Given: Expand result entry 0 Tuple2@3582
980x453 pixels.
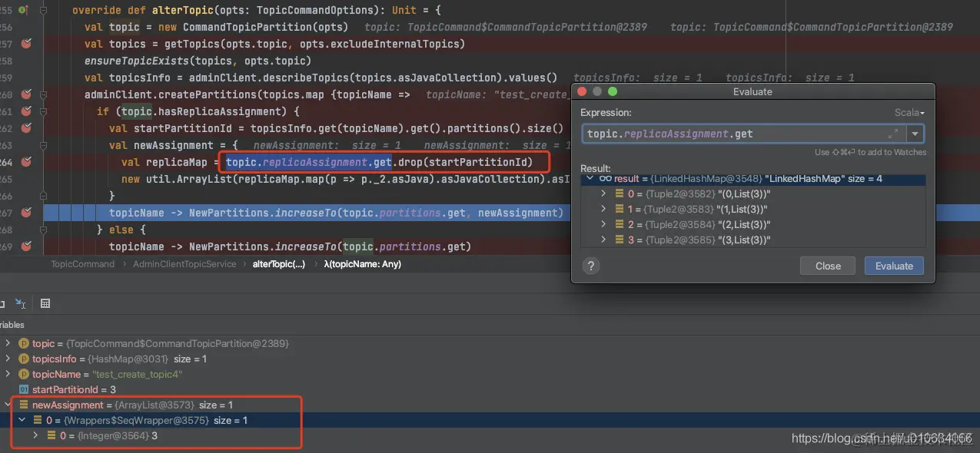Looking at the screenshot, I should point(605,193).
